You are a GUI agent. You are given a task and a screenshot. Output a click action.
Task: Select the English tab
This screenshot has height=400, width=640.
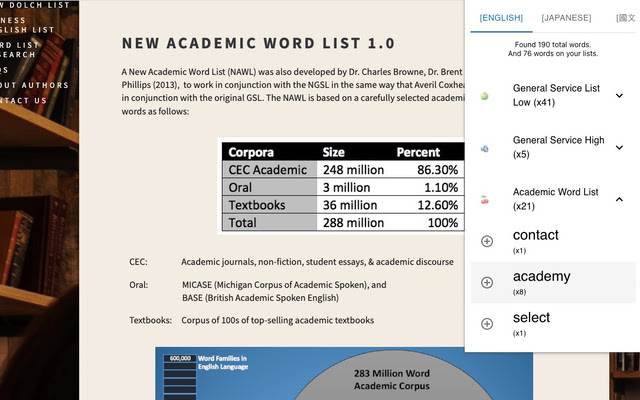pyautogui.click(x=501, y=18)
